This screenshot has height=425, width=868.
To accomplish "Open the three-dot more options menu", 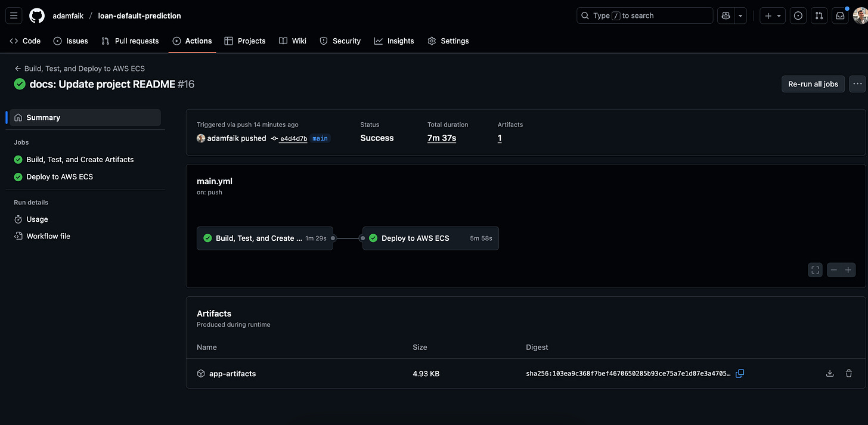I will coord(857,84).
